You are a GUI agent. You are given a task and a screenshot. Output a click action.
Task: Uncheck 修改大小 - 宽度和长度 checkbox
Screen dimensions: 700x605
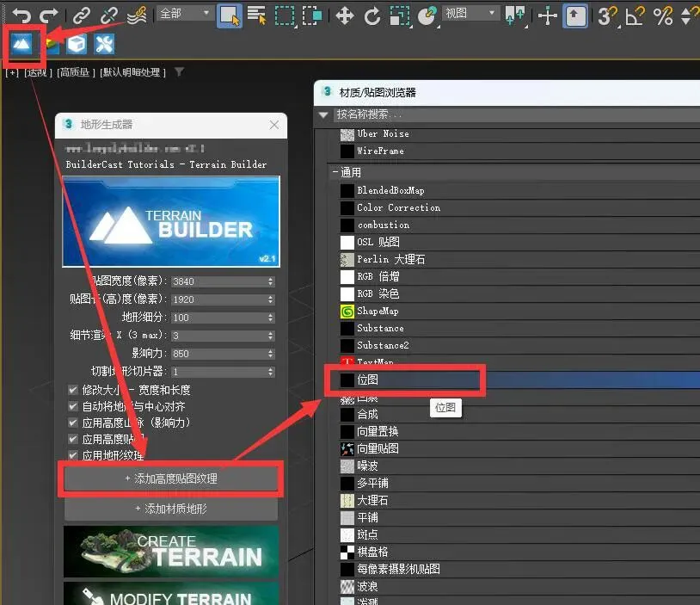point(73,390)
